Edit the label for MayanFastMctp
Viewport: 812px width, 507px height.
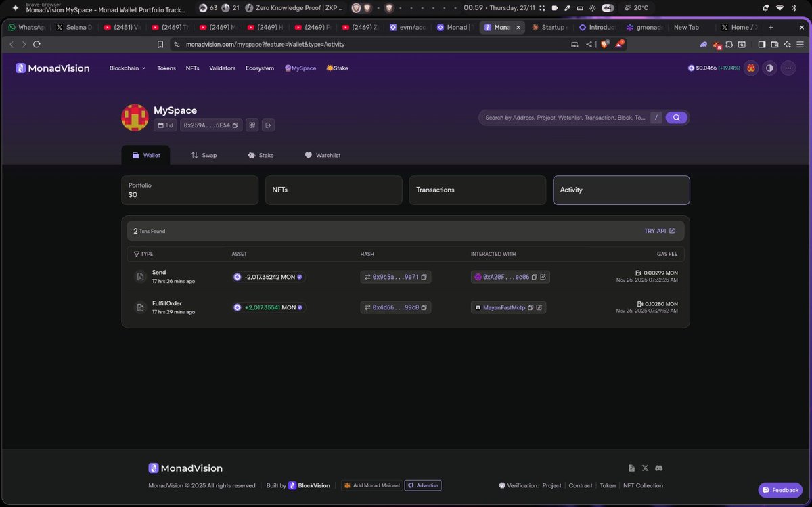point(539,307)
